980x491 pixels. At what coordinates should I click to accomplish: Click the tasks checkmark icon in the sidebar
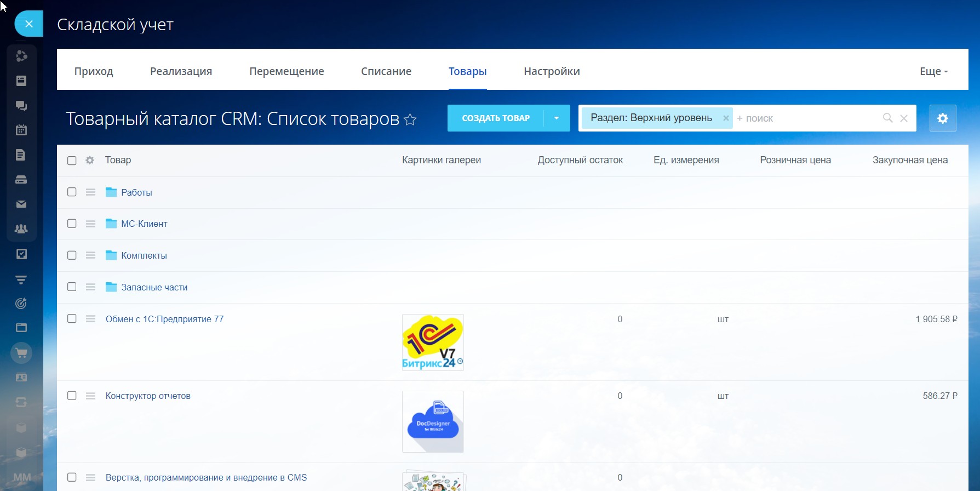21,254
